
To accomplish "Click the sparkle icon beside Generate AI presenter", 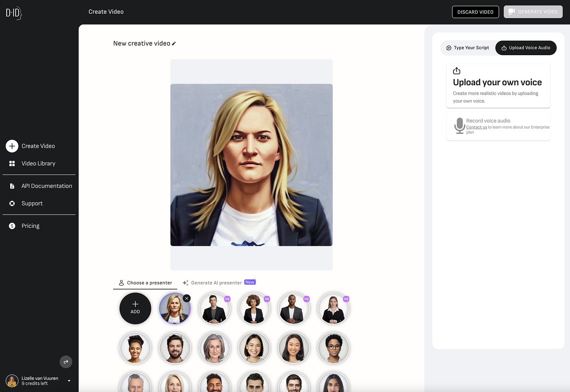I will [186, 283].
